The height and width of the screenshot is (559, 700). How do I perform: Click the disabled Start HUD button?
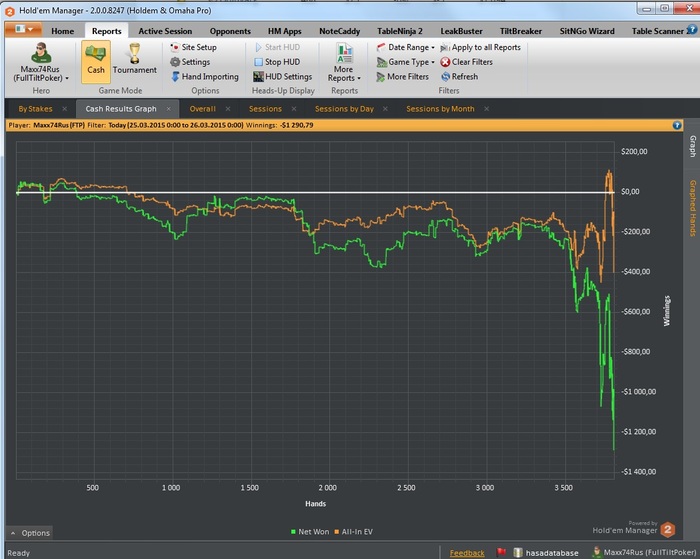(277, 47)
